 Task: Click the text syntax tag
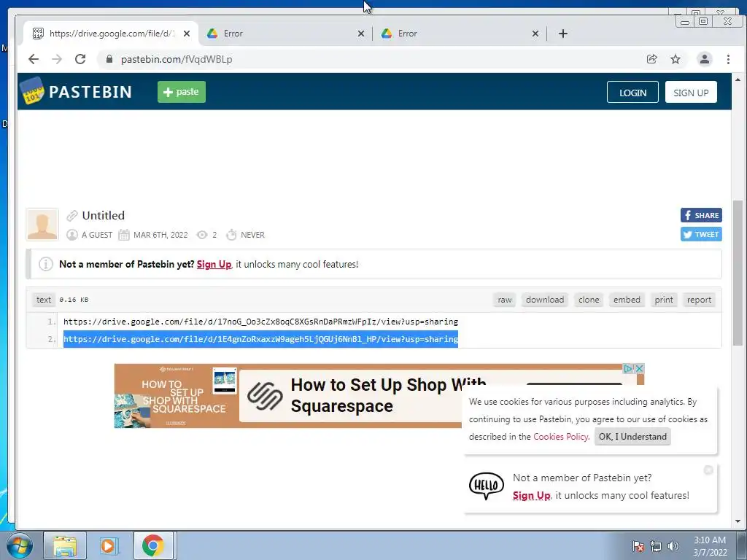(43, 300)
